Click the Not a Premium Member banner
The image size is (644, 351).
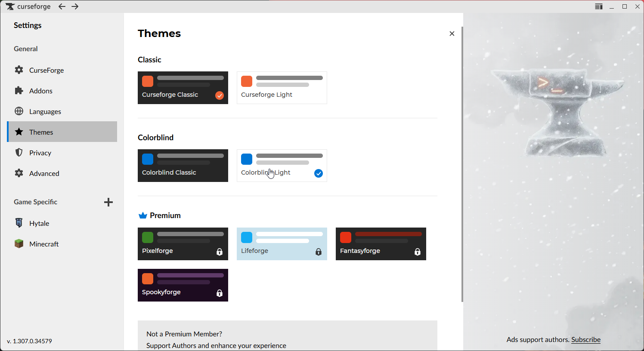point(288,336)
